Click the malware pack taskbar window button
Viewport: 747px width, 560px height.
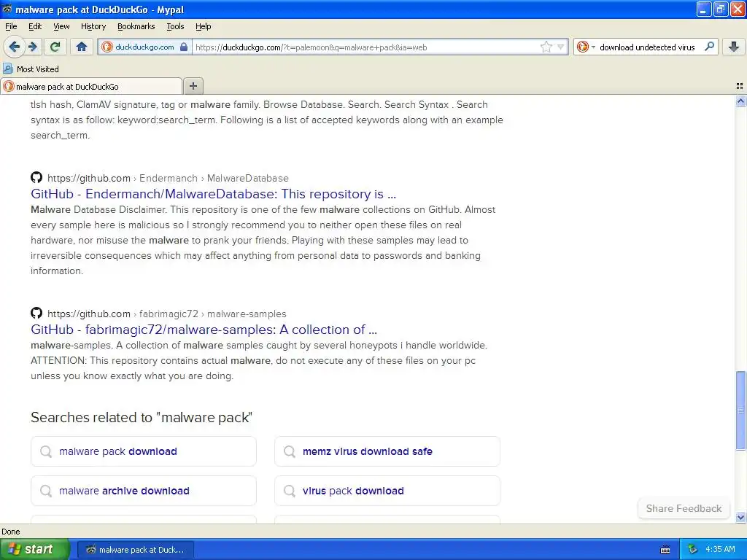[x=135, y=550]
